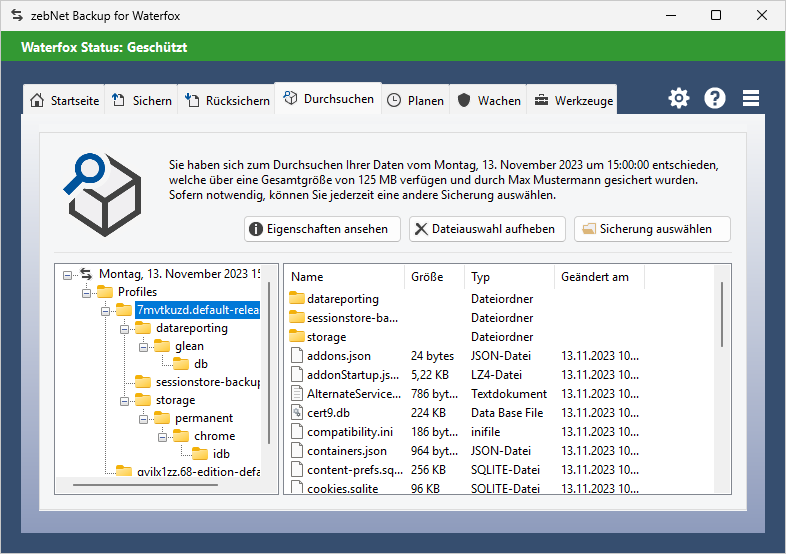
Task: Click the 24 bytes size cell
Action: tap(432, 355)
